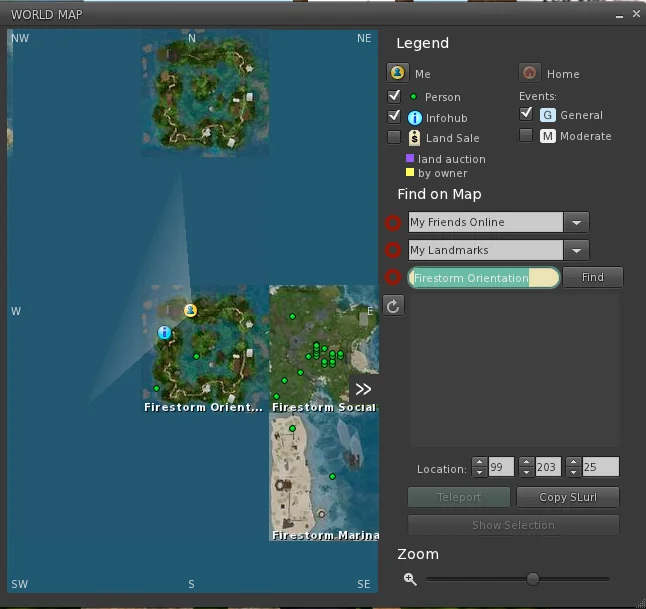Viewport: 646px width, 609px height.
Task: Click the red circle beside the search field
Action: [393, 277]
